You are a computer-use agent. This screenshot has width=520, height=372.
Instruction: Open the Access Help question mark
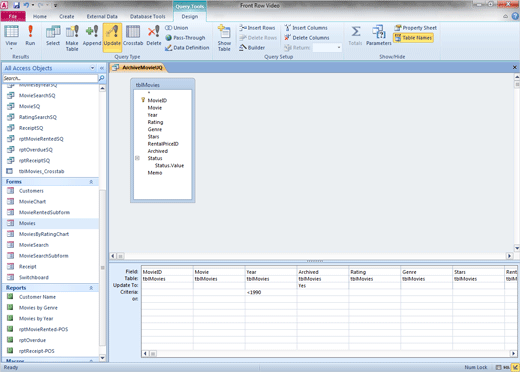pos(515,16)
